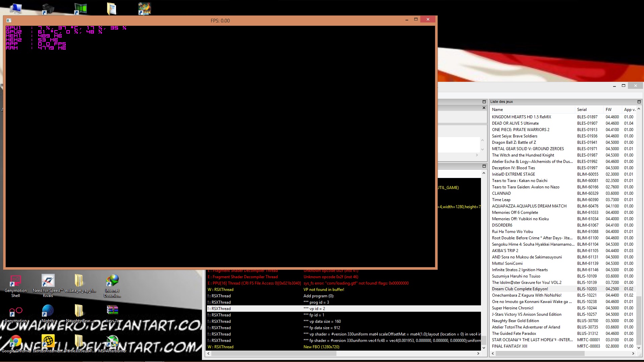
Task: Click the game window's title bar icon
Action: (9, 20)
